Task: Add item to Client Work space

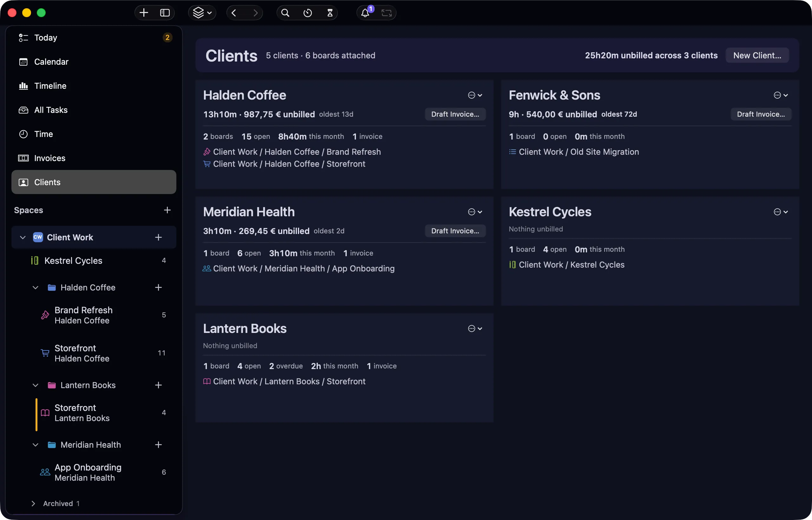Action: pyautogui.click(x=158, y=237)
